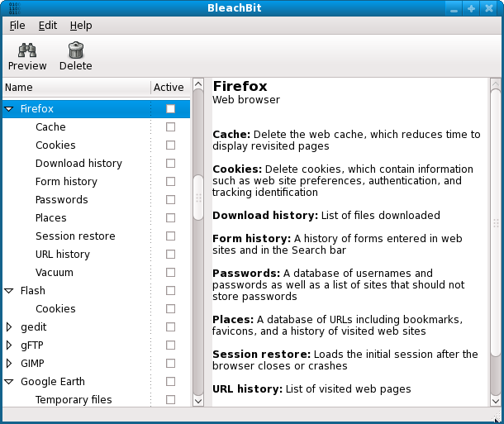Click the Delete trash can icon

point(76,50)
